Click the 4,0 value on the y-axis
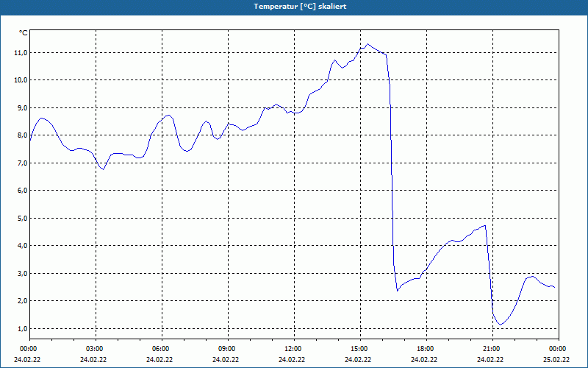Viewport: 588px width, 368px height. (x=21, y=246)
